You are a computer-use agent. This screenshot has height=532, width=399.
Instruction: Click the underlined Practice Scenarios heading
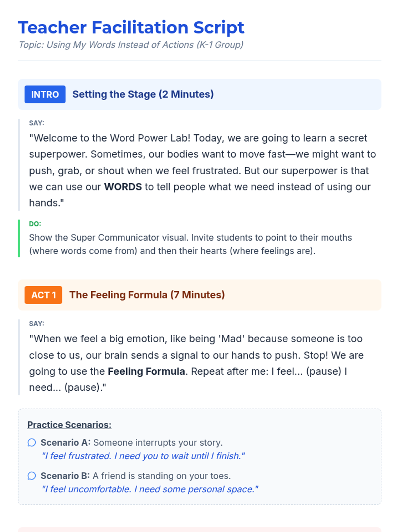coord(69,425)
